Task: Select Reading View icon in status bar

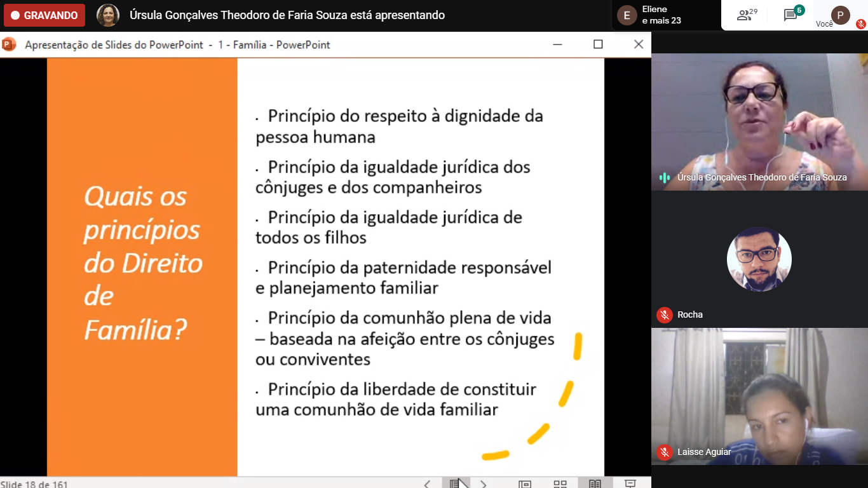Action: pos(595,484)
